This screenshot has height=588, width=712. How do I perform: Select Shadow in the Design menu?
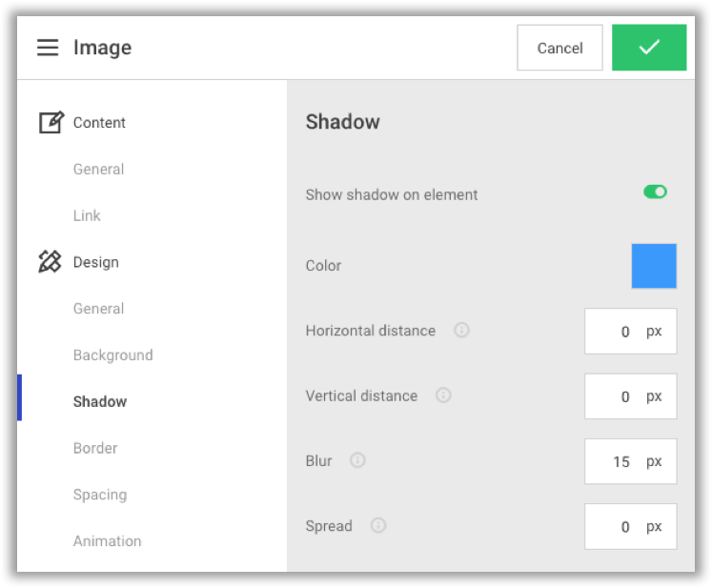pyautogui.click(x=100, y=401)
